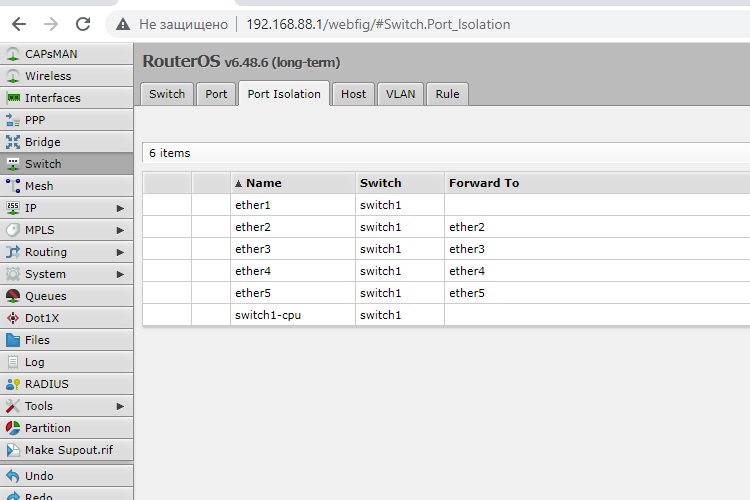Image resolution: width=750 pixels, height=500 pixels.
Task: Open the Rule tab
Action: [447, 94]
